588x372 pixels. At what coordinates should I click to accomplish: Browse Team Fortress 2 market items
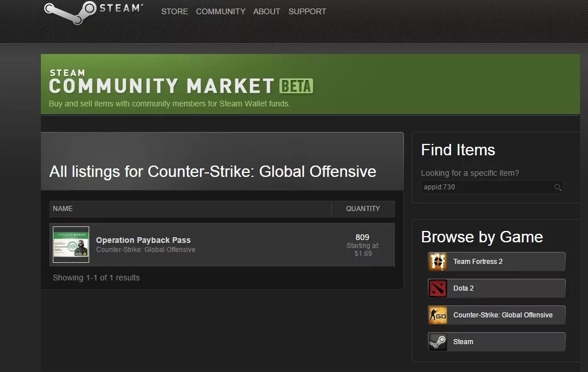[497, 262]
